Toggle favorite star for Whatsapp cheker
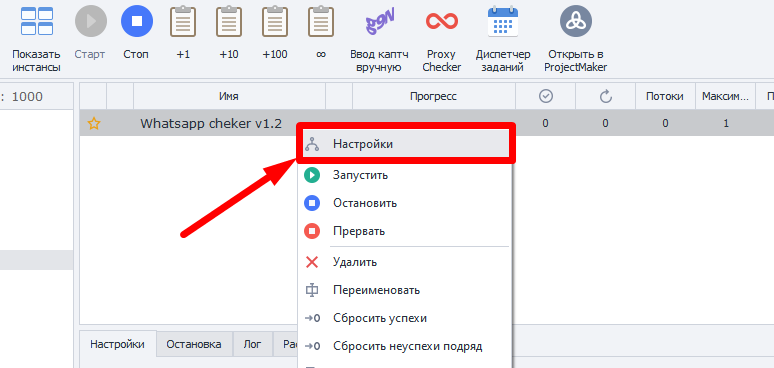The height and width of the screenshot is (368, 774). coord(93,124)
